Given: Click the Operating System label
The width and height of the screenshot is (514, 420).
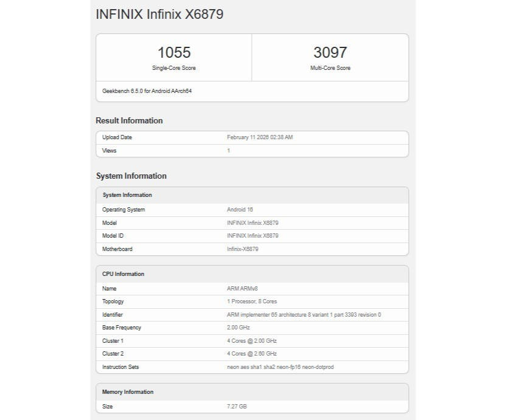Looking at the screenshot, I should coord(123,210).
